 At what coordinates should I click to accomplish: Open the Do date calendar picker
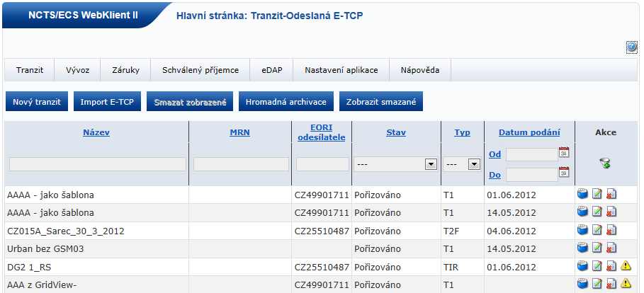point(565,172)
